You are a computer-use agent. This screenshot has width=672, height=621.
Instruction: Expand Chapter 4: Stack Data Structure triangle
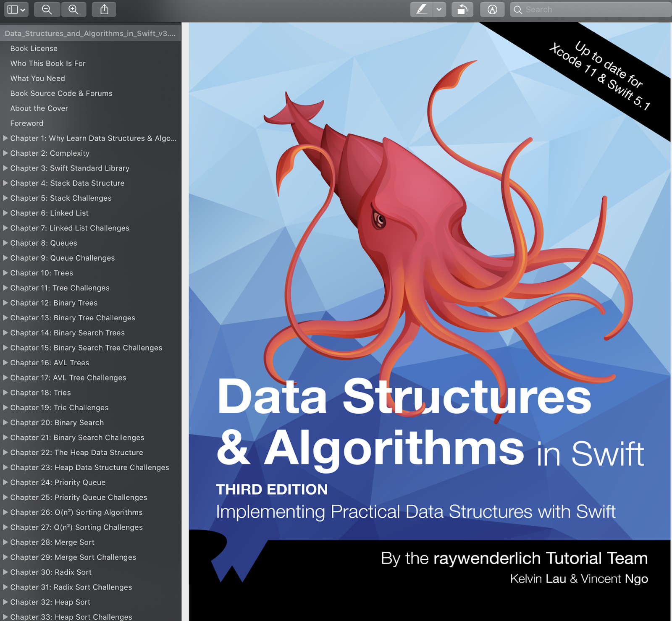pos(5,183)
